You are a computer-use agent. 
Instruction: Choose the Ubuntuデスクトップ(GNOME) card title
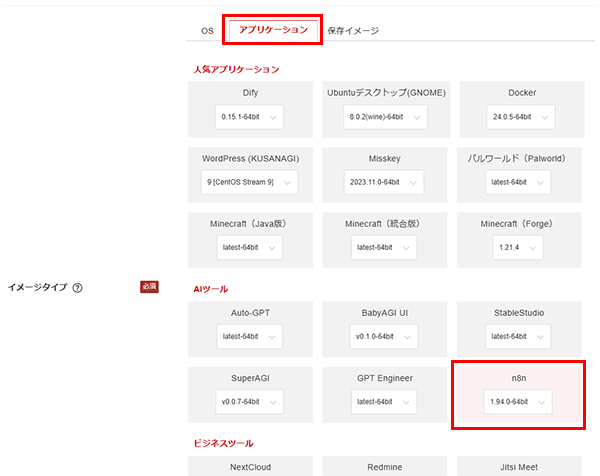tap(386, 93)
